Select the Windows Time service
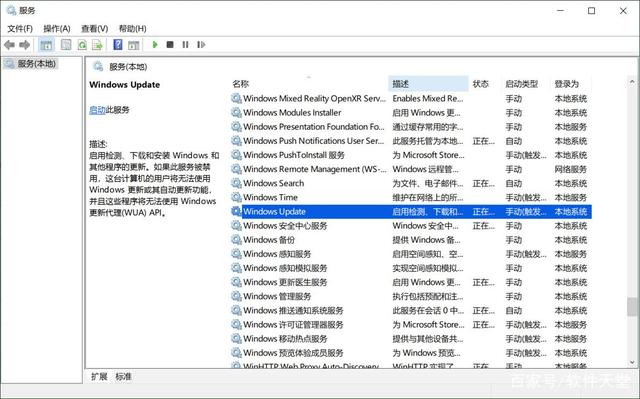 (x=411, y=197)
